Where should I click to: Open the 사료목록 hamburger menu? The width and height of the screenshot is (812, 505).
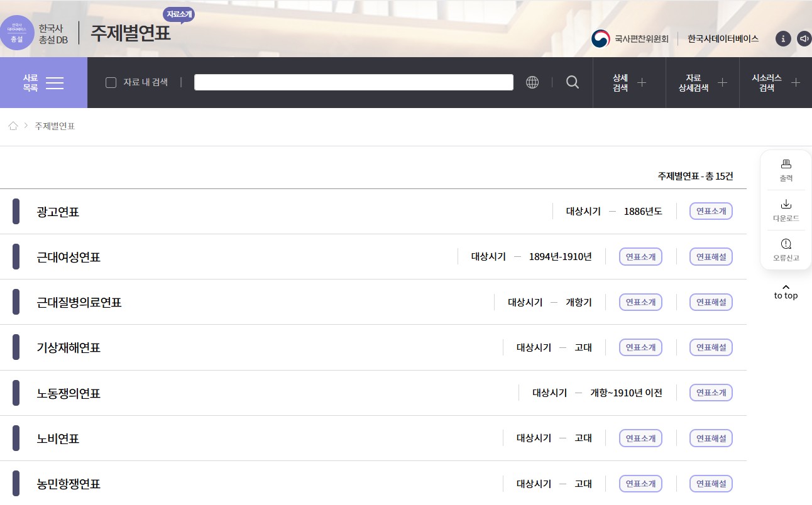click(x=43, y=82)
